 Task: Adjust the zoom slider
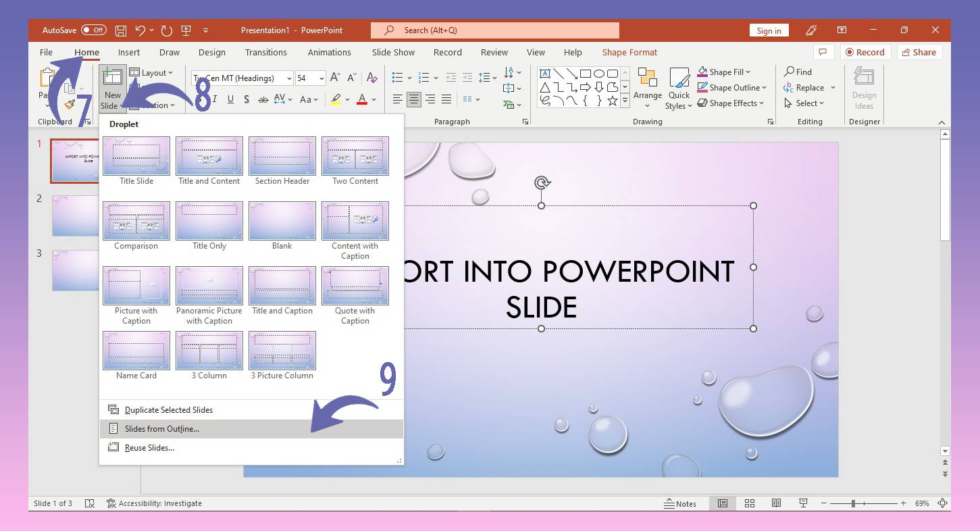point(853,503)
